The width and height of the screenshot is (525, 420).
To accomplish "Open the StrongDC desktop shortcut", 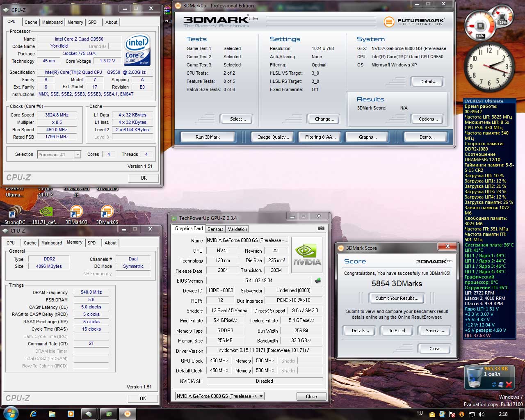I will click(15, 215).
